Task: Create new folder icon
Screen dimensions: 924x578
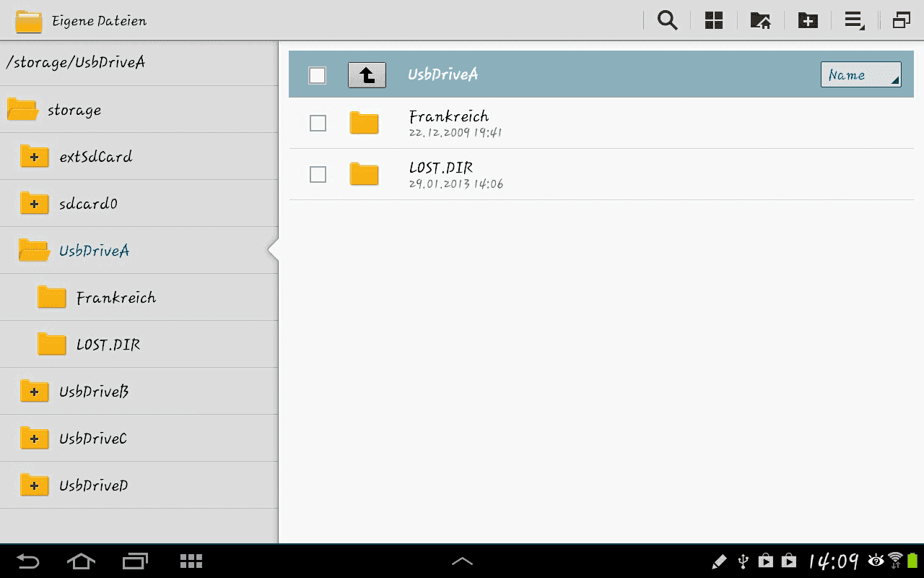Action: coord(808,20)
